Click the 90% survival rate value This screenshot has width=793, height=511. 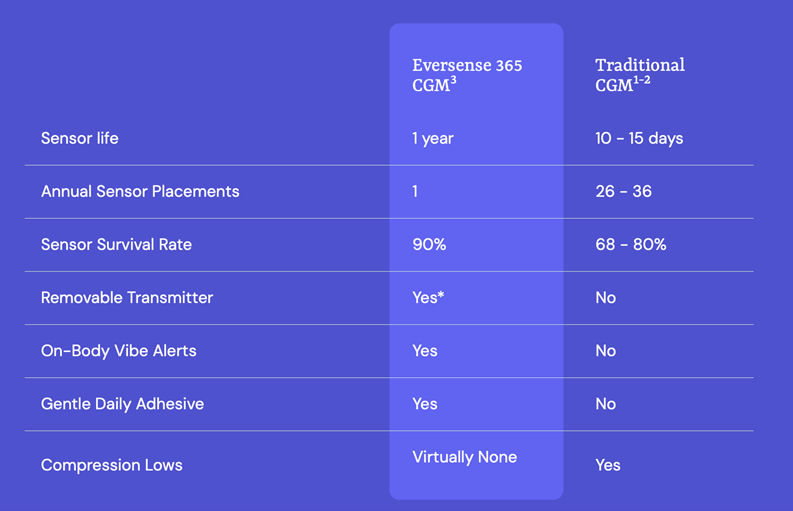click(429, 244)
